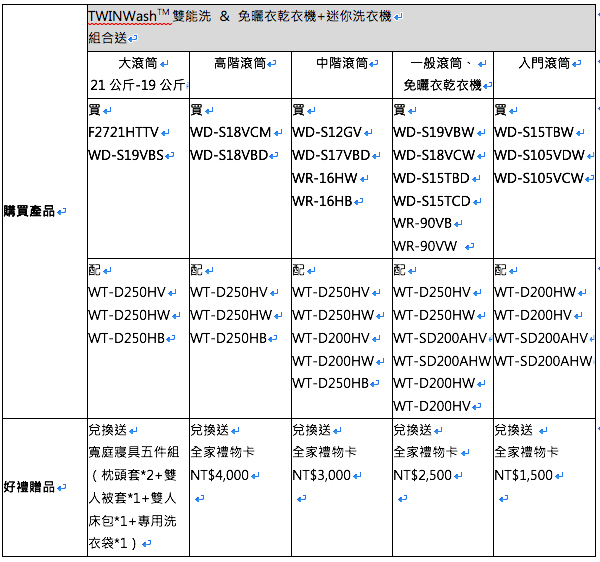Click the 購買產品 row label
Screen dimensions: 600x562
click(29, 211)
